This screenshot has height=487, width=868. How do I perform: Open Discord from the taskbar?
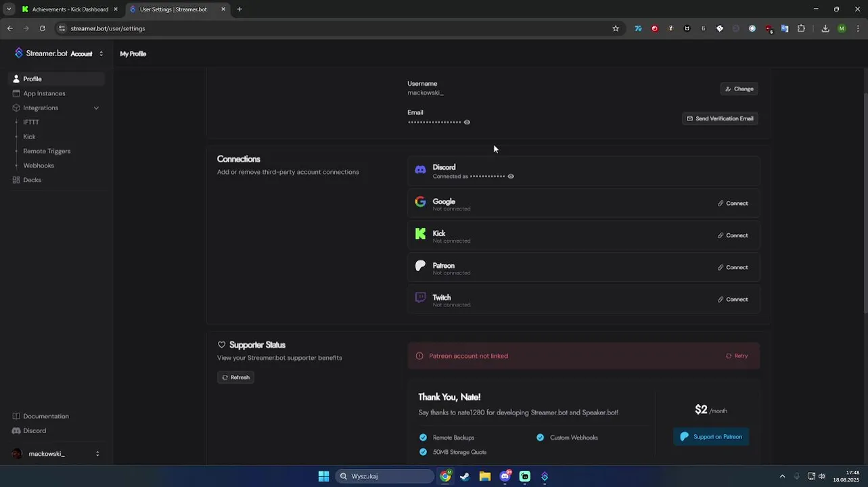click(505, 476)
